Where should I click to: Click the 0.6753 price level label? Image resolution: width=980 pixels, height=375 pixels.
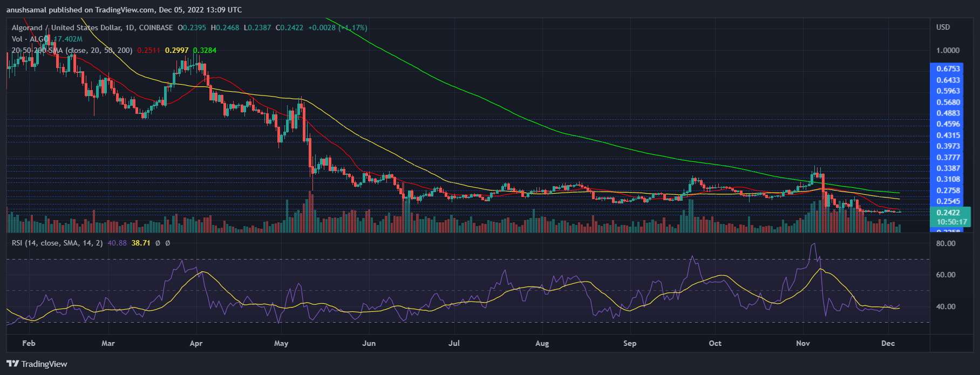948,69
